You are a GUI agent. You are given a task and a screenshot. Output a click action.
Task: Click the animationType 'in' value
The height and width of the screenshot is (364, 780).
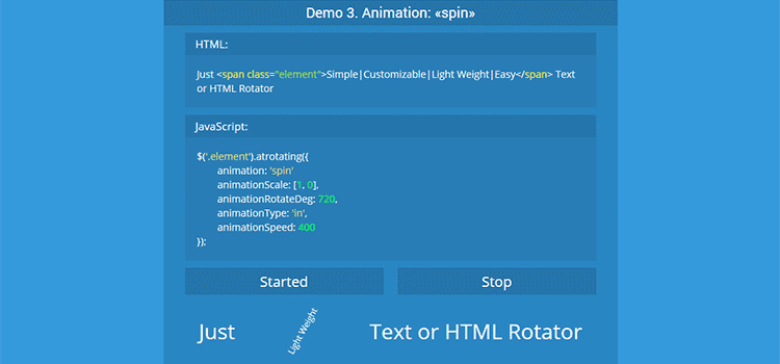point(298,213)
